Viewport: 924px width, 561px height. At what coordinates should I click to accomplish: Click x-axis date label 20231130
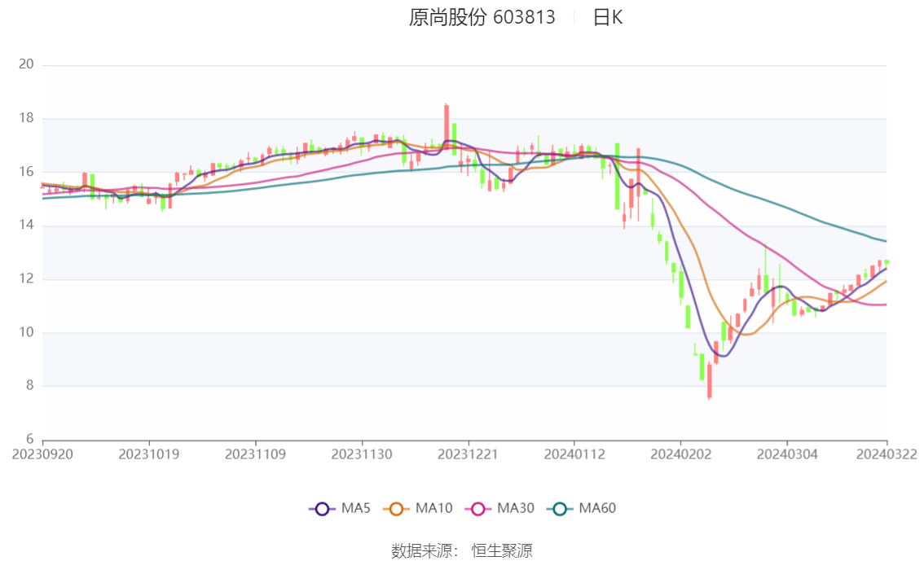362,454
